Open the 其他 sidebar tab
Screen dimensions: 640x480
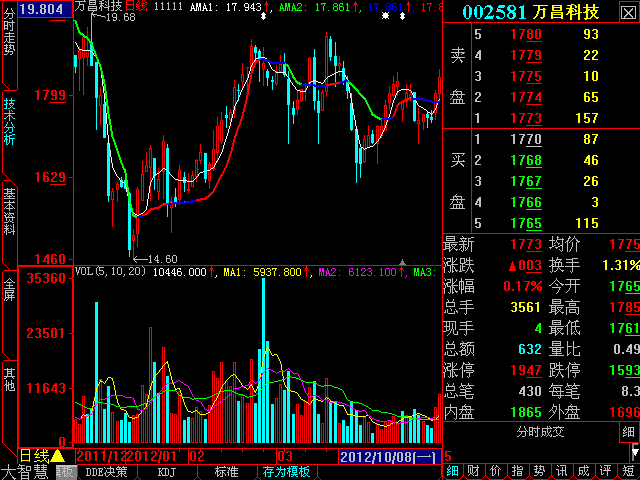pyautogui.click(x=9, y=379)
